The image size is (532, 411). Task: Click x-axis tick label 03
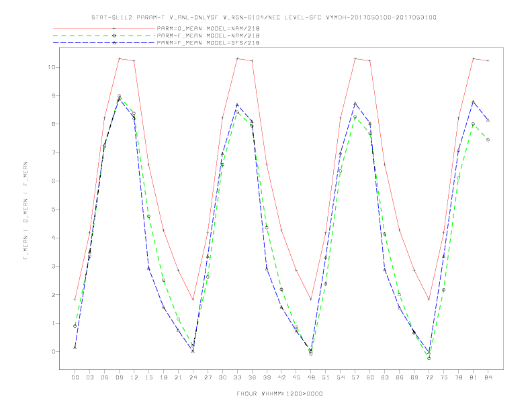coord(89,377)
